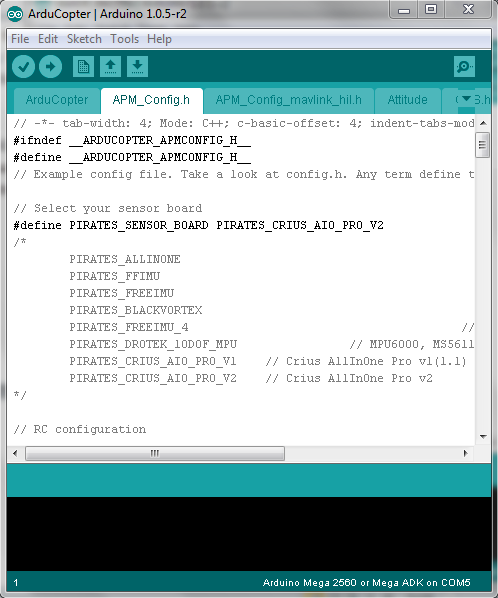Screen dimensions: 498x598
Task: Click the '// Example config file' comment line
Action: coord(244,174)
